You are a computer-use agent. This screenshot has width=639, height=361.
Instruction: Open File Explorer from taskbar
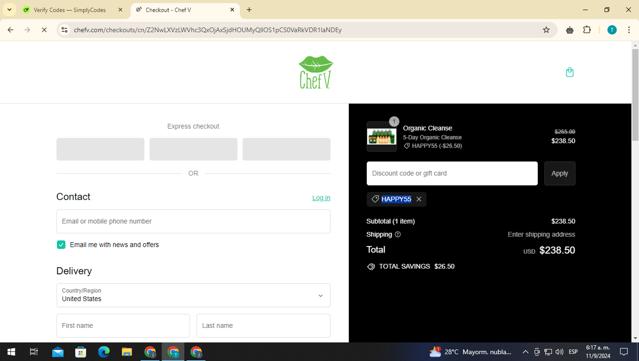[127, 352]
